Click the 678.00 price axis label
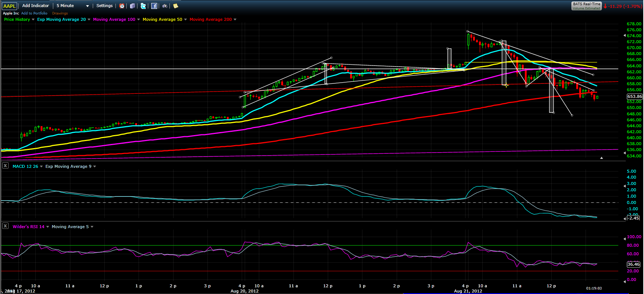 634,24
